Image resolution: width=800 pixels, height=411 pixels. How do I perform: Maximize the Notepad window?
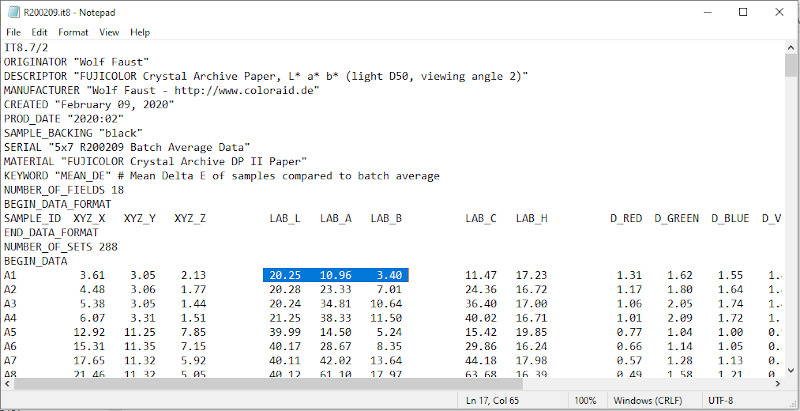click(741, 12)
